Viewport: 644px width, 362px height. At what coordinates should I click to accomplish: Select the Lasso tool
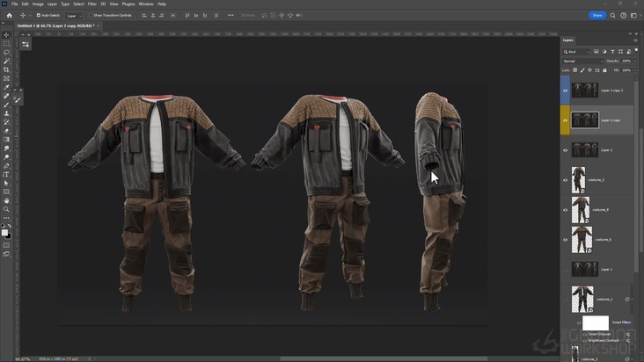pyautogui.click(x=6, y=53)
